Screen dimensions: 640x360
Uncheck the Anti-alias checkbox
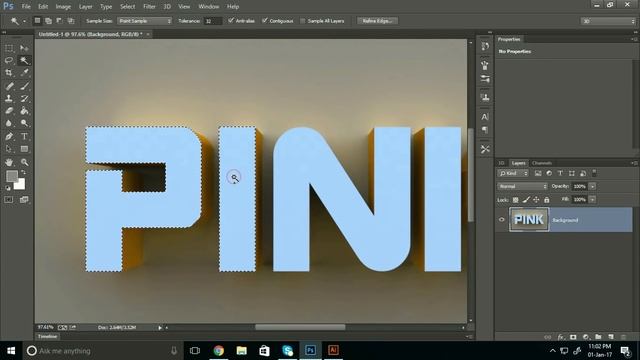tap(231, 20)
